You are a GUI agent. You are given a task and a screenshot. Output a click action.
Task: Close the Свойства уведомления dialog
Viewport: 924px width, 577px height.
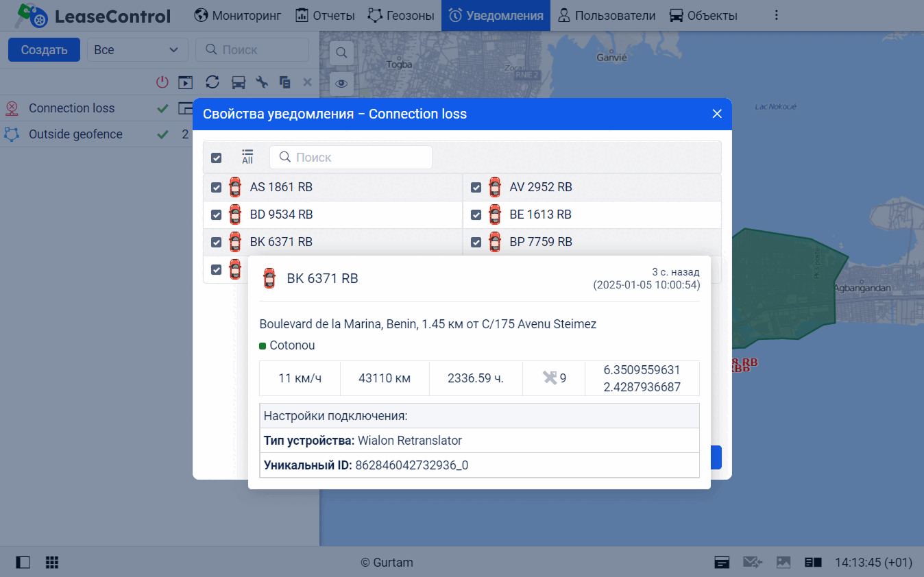click(717, 114)
